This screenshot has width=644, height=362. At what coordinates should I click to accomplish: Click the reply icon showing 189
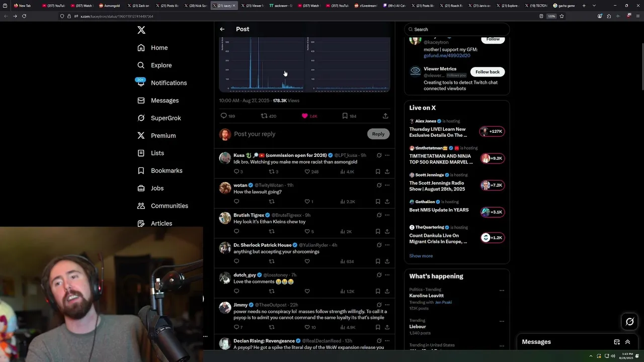[224, 116]
